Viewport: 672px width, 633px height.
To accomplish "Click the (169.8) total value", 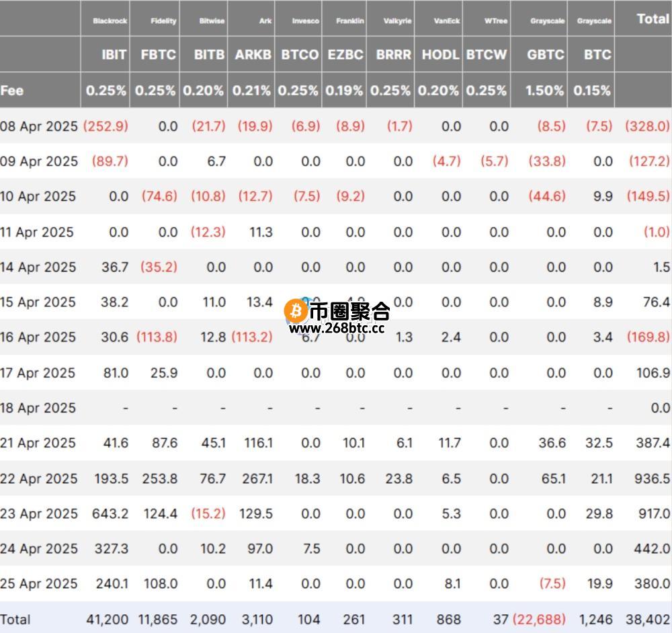I will 648,338.
